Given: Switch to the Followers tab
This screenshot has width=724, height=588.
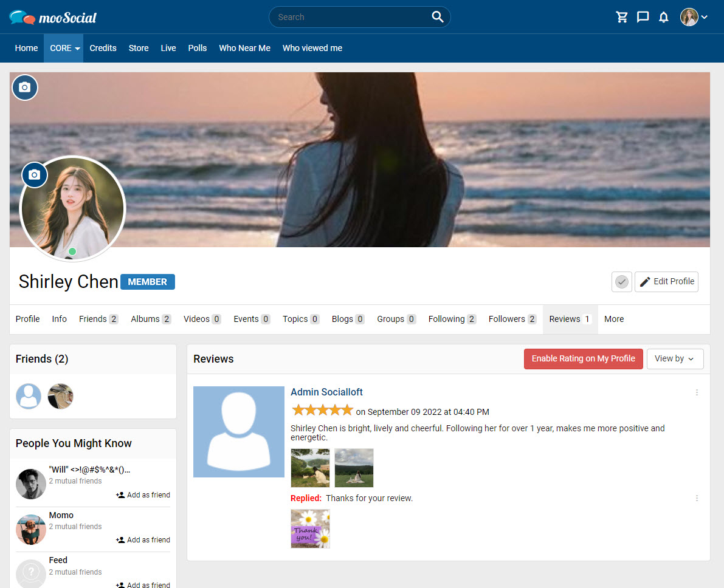Looking at the screenshot, I should point(512,319).
